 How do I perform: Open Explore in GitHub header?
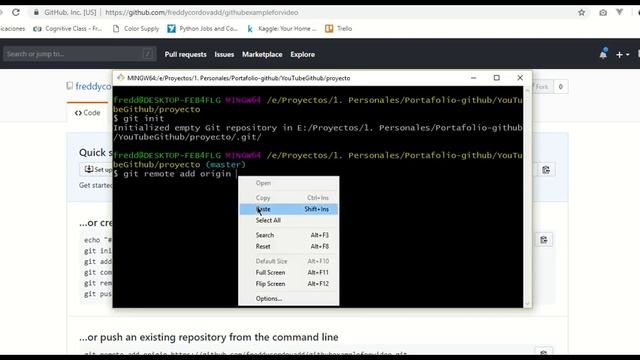point(302,54)
